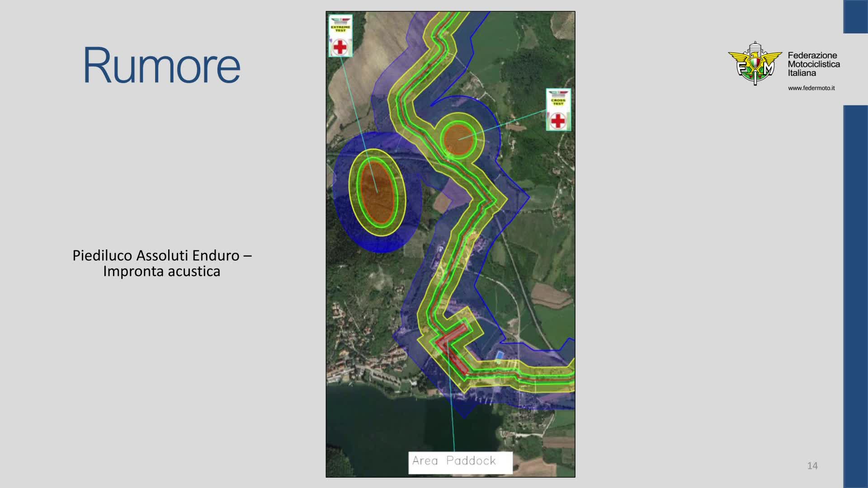
Task: Click the Federazione Motociclistica Italiana text
Action: [813, 64]
